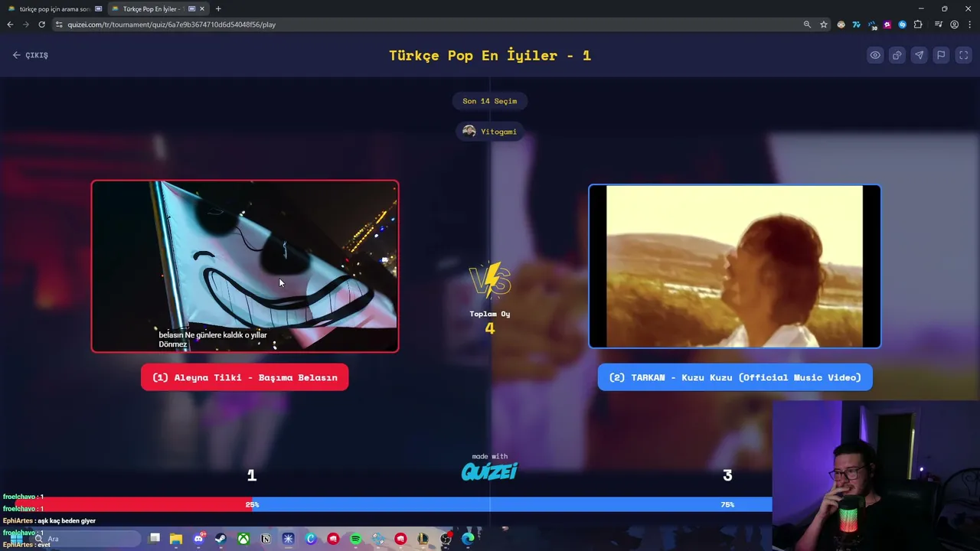This screenshot has height=551, width=980.
Task: Click the dice shuffle icon in quiz header
Action: click(897, 55)
